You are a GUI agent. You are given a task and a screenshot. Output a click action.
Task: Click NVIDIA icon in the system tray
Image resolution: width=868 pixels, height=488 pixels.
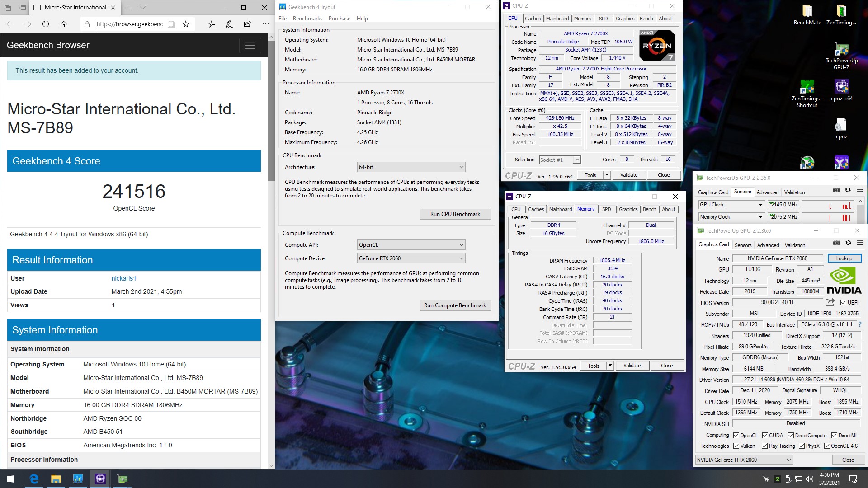click(x=777, y=479)
